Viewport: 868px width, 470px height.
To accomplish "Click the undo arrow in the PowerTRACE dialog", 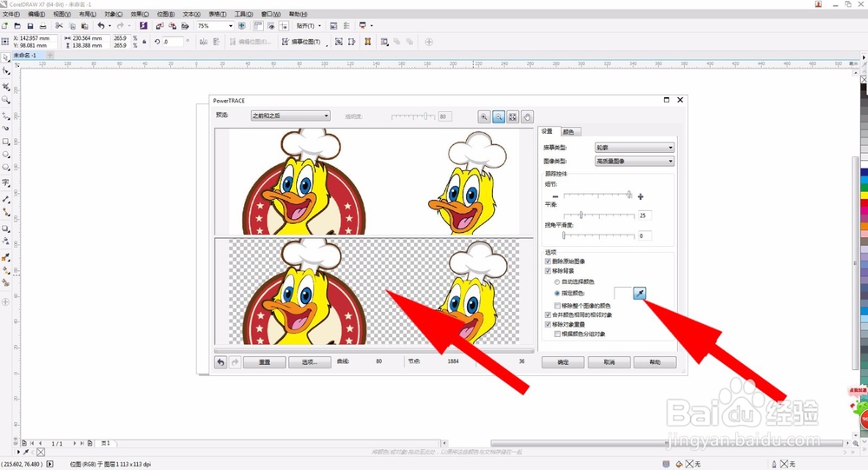I will click(220, 362).
